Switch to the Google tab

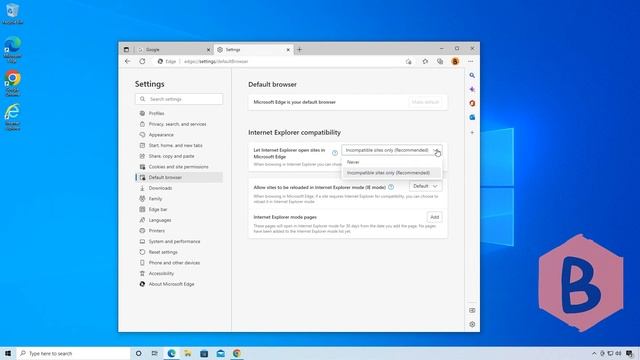[174, 49]
